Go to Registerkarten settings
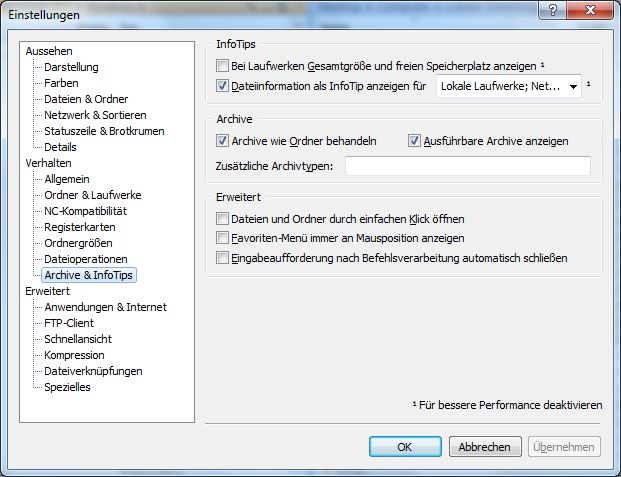621x477 pixels. [80, 227]
